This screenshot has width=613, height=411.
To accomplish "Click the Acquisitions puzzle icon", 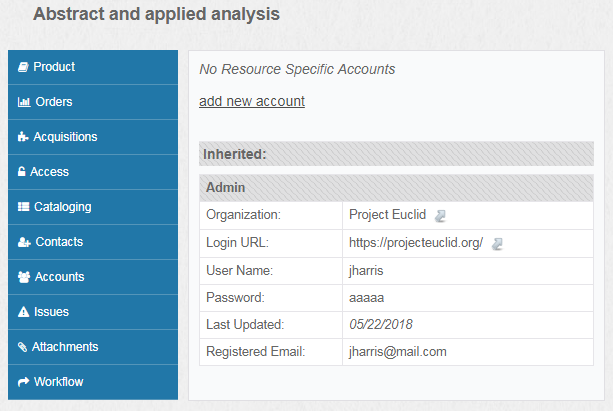I will 23,137.
